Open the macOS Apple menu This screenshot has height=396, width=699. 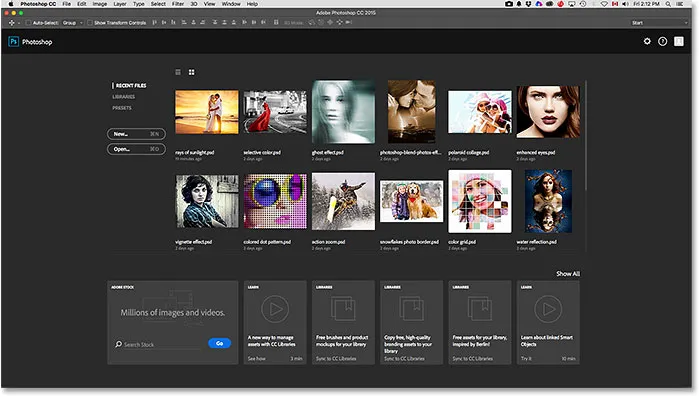pyautogui.click(x=11, y=4)
